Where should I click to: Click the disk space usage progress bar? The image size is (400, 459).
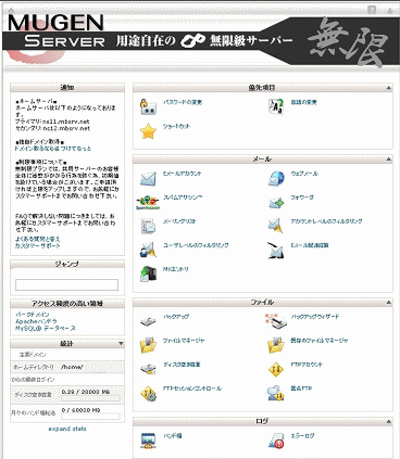(90, 398)
